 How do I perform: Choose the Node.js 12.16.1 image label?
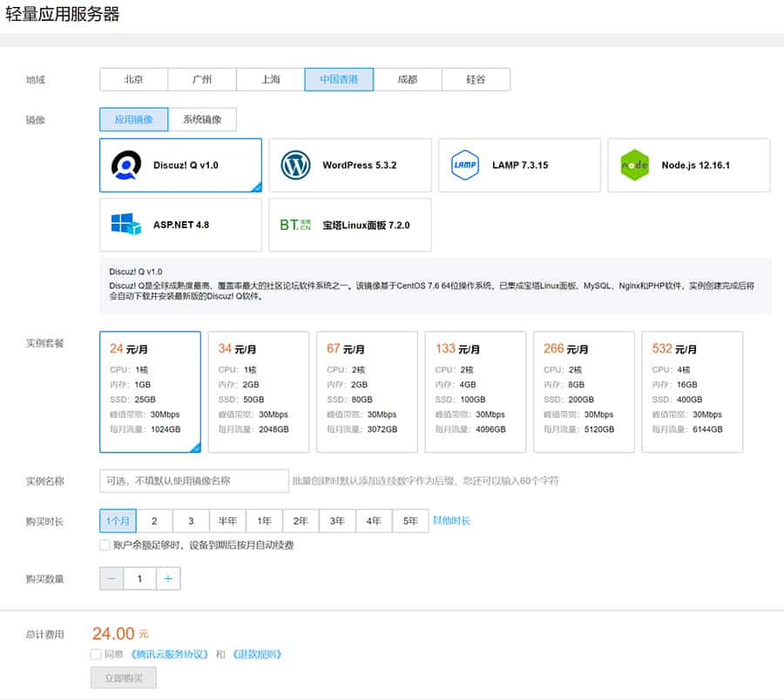pyautogui.click(x=695, y=165)
